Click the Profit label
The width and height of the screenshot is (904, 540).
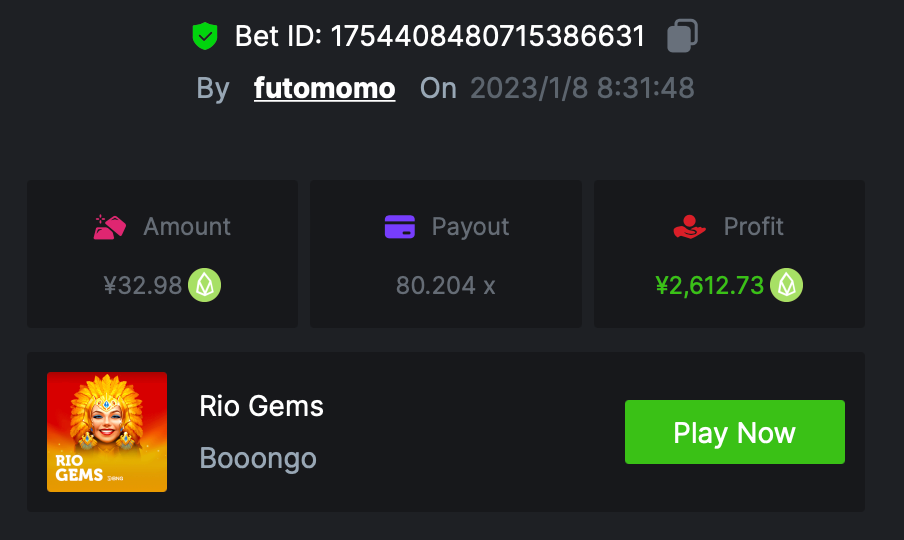753,227
